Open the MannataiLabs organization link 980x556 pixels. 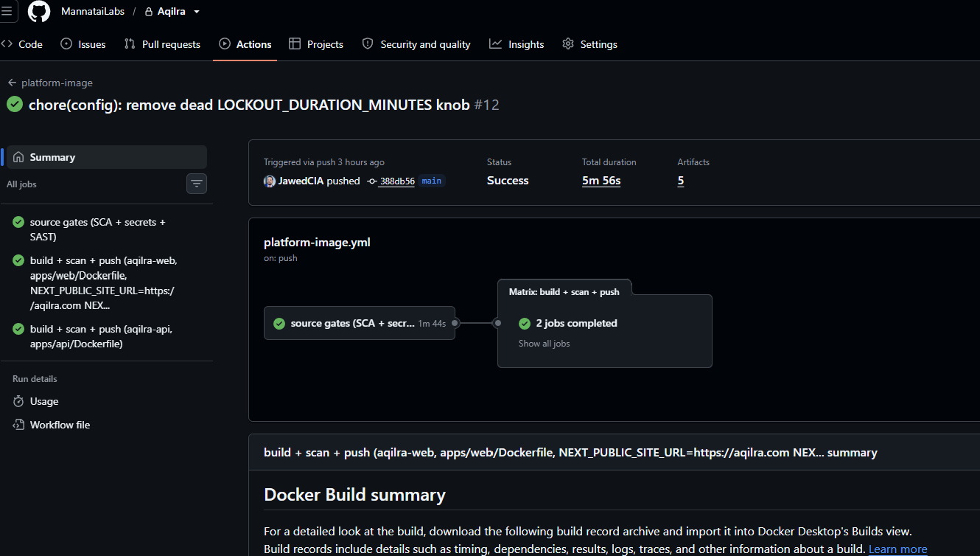click(x=93, y=12)
